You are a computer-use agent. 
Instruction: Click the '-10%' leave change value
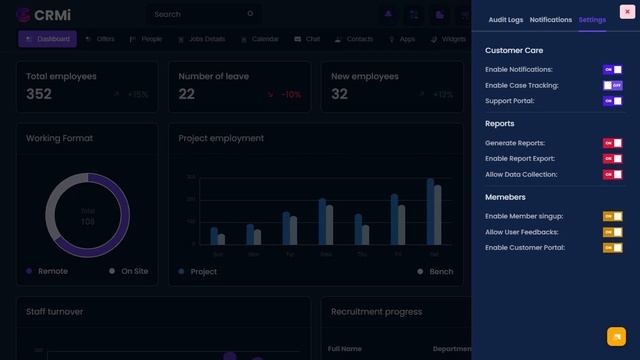(291, 95)
